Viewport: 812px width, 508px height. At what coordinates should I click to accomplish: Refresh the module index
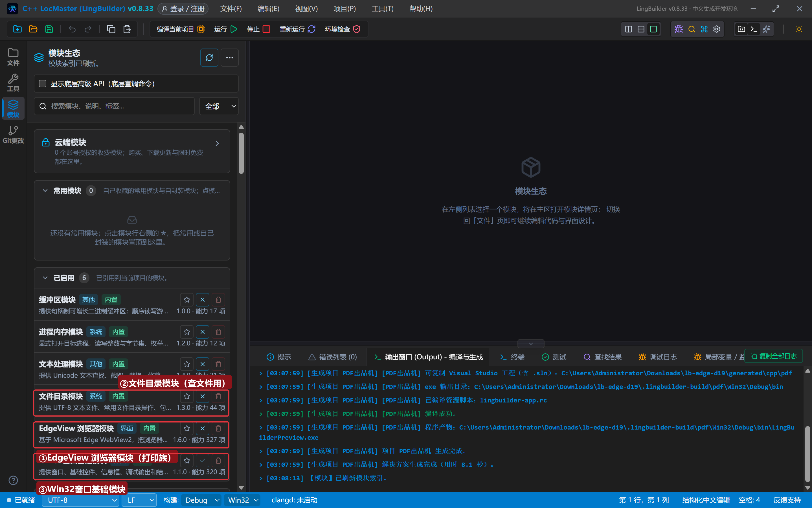209,58
